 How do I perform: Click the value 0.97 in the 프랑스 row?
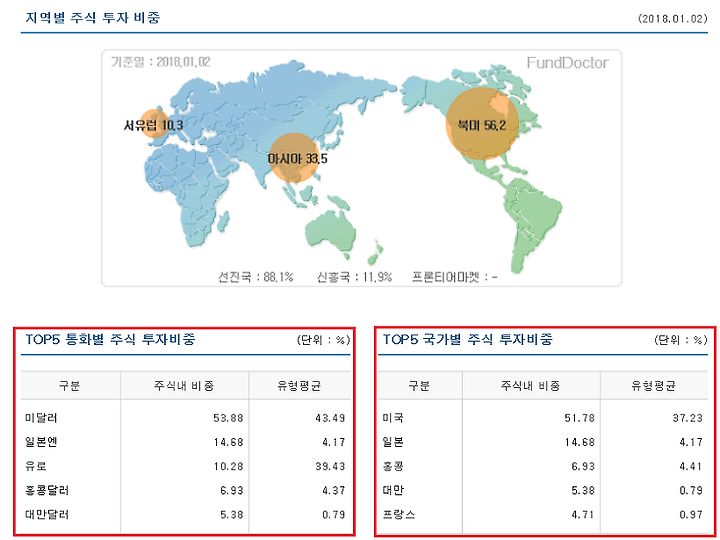(x=691, y=515)
